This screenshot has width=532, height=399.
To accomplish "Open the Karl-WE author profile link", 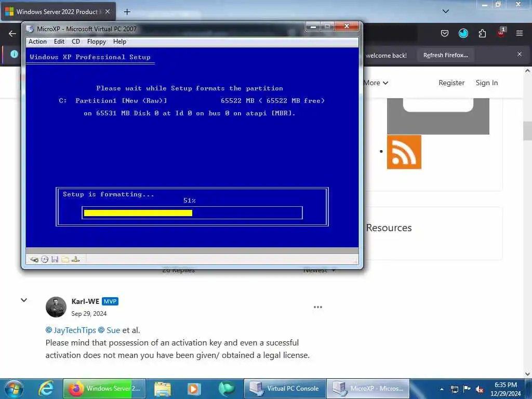I will coord(85,301).
